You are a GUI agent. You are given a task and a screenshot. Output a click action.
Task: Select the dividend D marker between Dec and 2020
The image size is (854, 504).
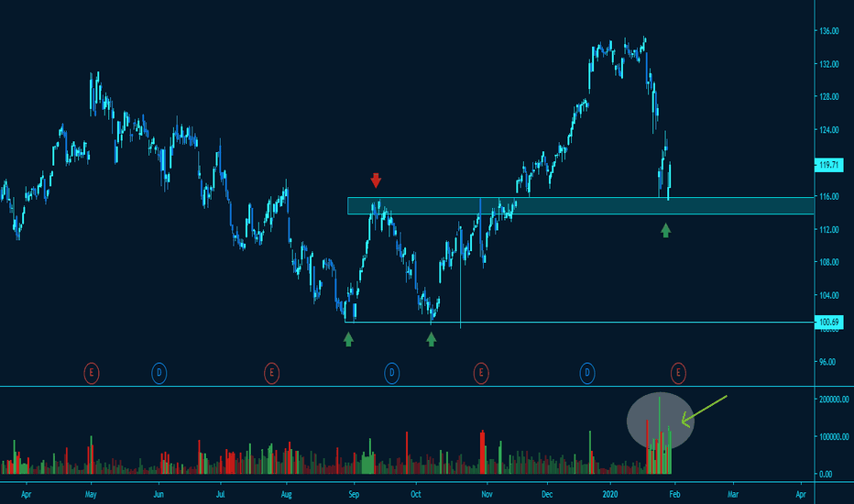click(587, 373)
